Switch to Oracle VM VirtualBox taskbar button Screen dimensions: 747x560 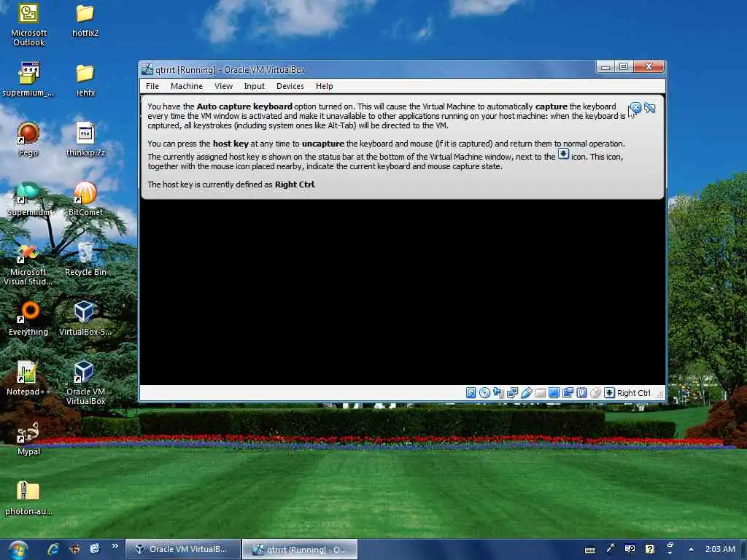pos(182,550)
